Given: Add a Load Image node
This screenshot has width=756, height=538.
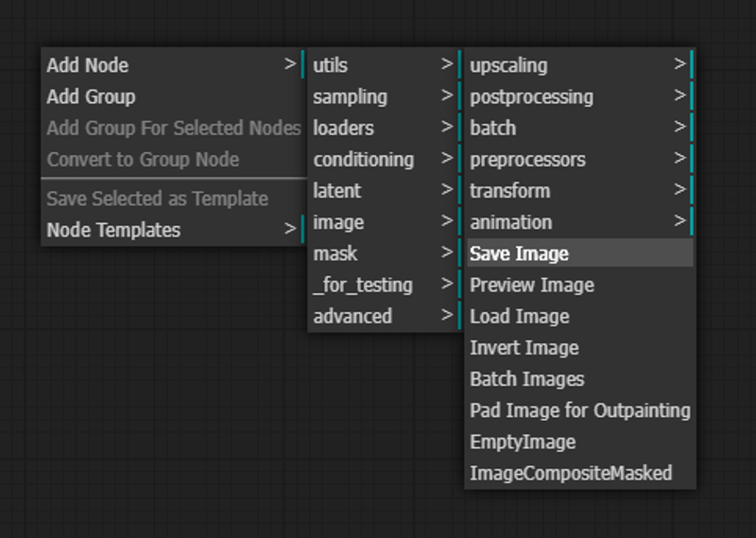Looking at the screenshot, I should (580, 316).
